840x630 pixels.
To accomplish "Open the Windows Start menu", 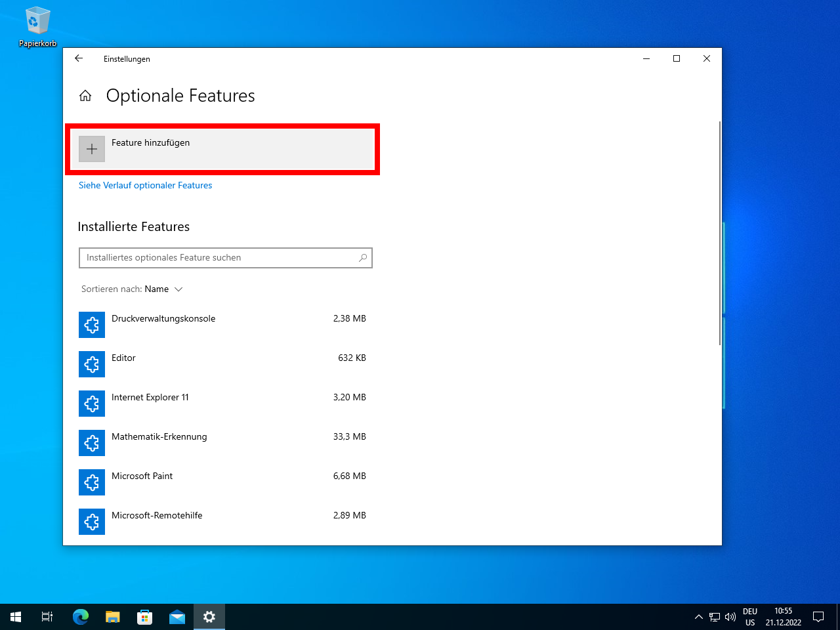I will [16, 617].
